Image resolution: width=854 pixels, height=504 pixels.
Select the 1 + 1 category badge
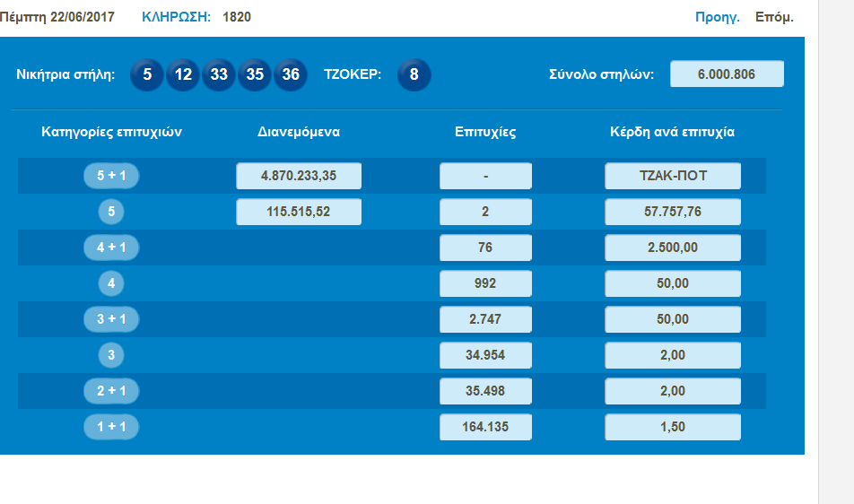coord(111,427)
